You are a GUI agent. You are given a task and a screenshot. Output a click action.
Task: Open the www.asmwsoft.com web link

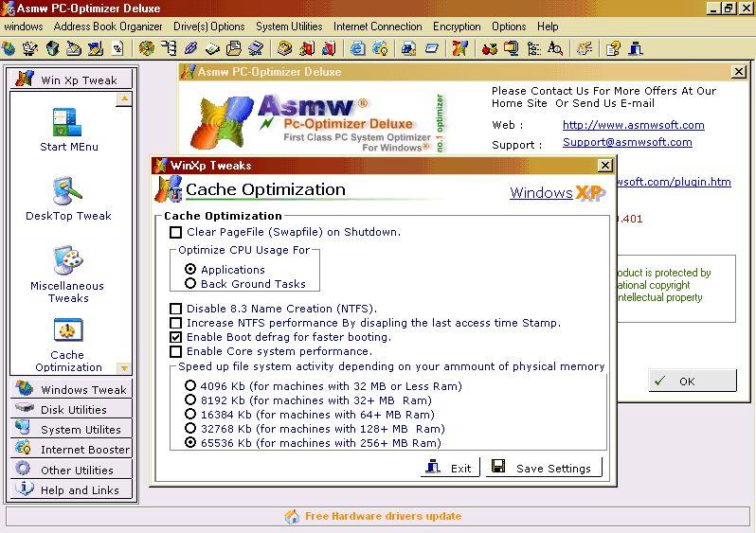point(634,125)
